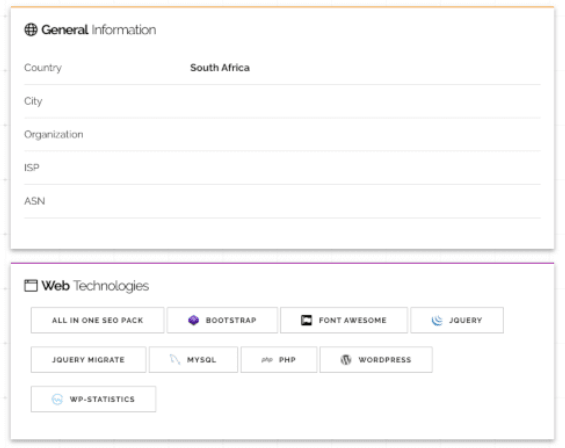Open the PHP technology tag
565x448 pixels.
click(x=279, y=359)
